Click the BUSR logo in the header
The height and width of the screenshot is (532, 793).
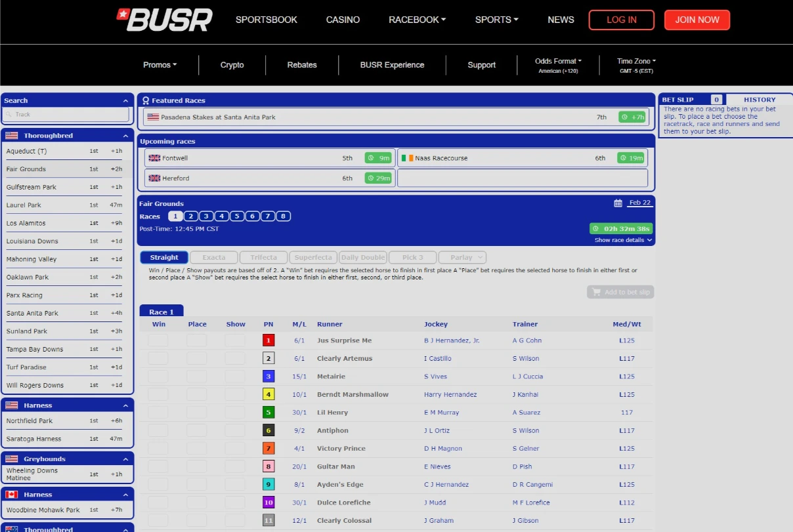[x=164, y=20]
